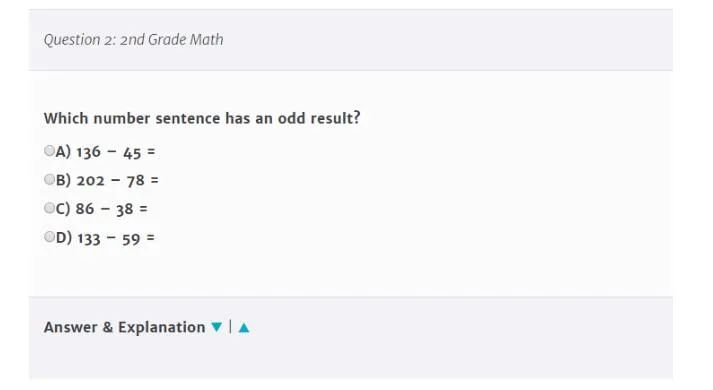713x390 pixels.
Task: Click the letter label A) of first option
Action: [63, 152]
